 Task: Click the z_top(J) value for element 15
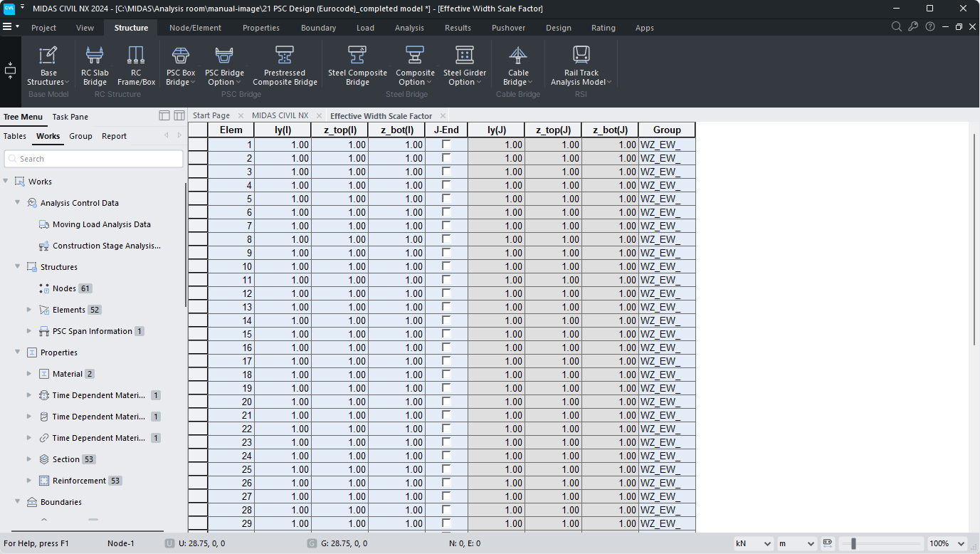click(x=553, y=334)
